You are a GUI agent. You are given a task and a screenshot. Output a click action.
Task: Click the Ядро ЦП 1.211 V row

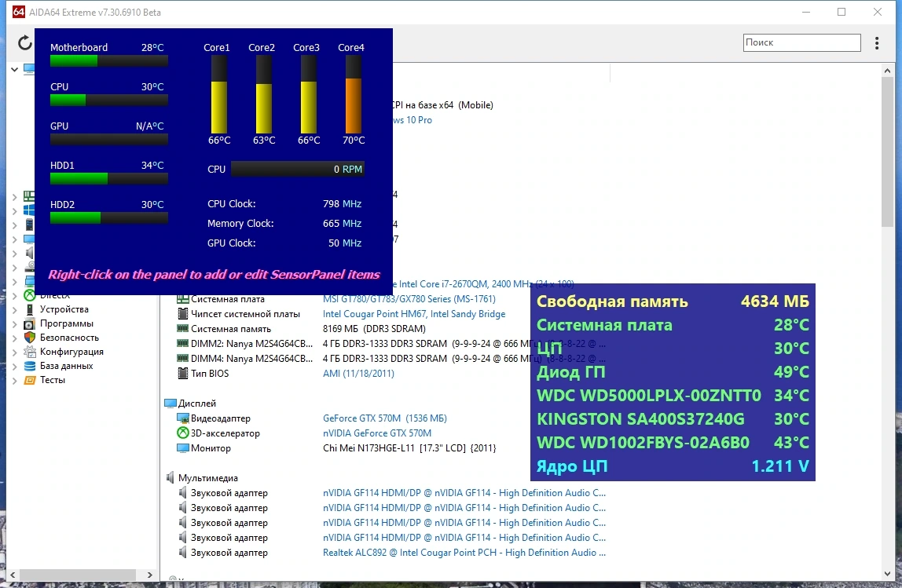(x=673, y=466)
